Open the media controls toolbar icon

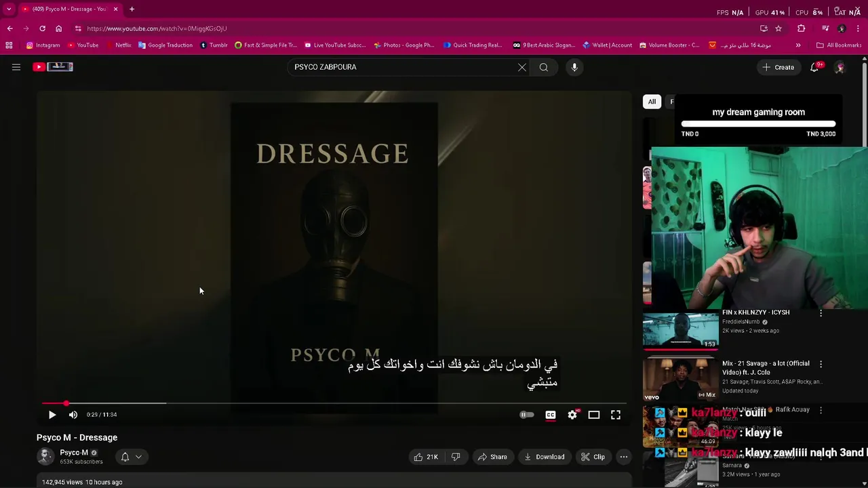[x=825, y=28]
